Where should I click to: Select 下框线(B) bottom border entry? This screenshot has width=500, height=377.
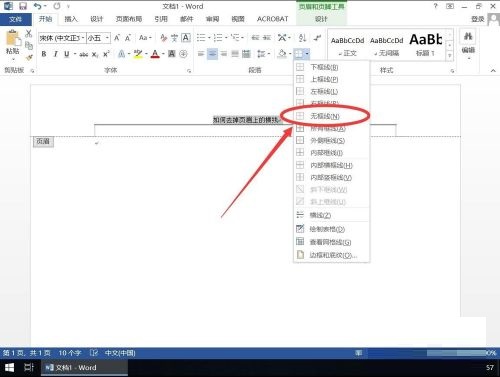click(x=331, y=67)
